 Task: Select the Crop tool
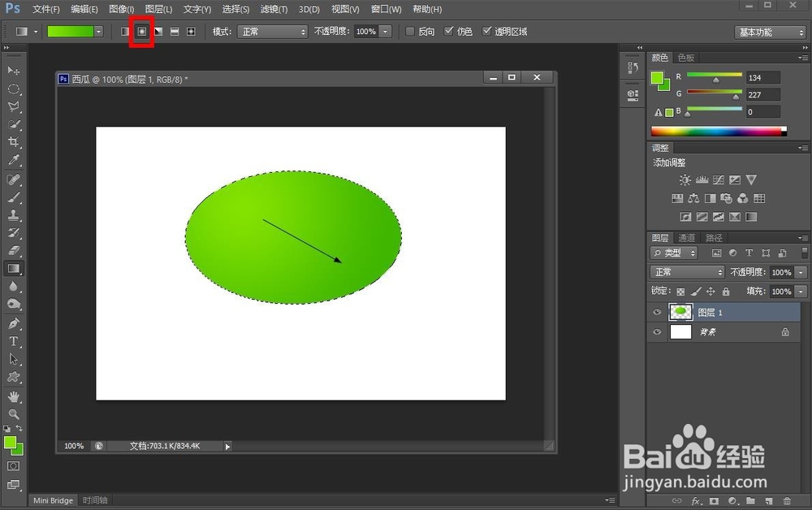click(14, 142)
